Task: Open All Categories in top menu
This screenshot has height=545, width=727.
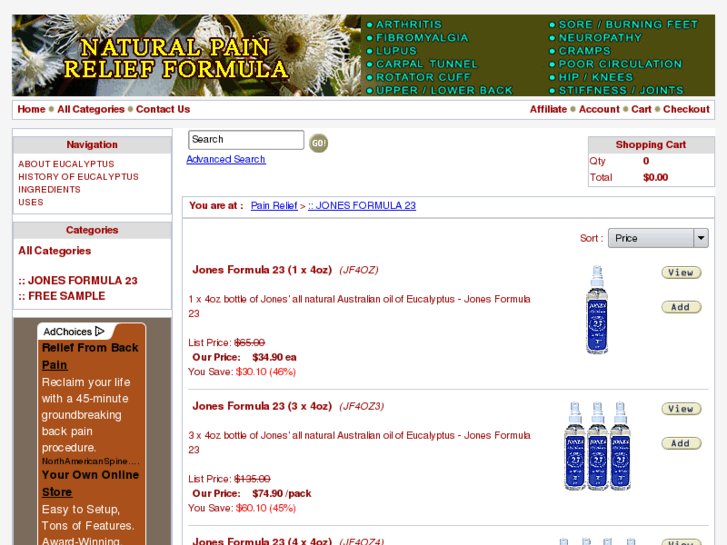Action: pos(91,109)
